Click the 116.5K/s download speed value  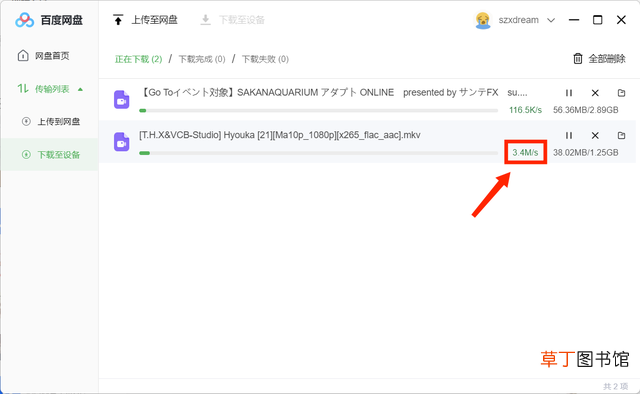(525, 110)
